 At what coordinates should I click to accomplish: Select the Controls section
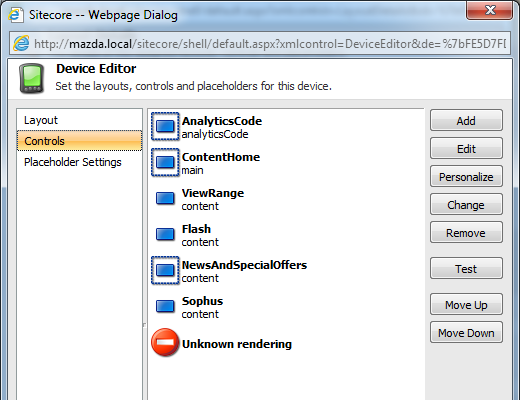pos(79,141)
